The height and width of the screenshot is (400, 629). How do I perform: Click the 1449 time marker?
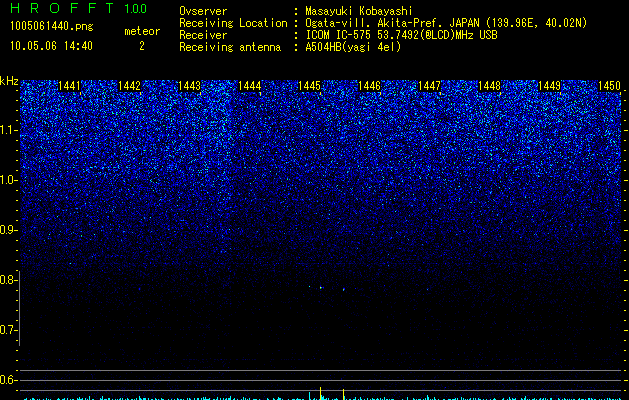[549, 86]
